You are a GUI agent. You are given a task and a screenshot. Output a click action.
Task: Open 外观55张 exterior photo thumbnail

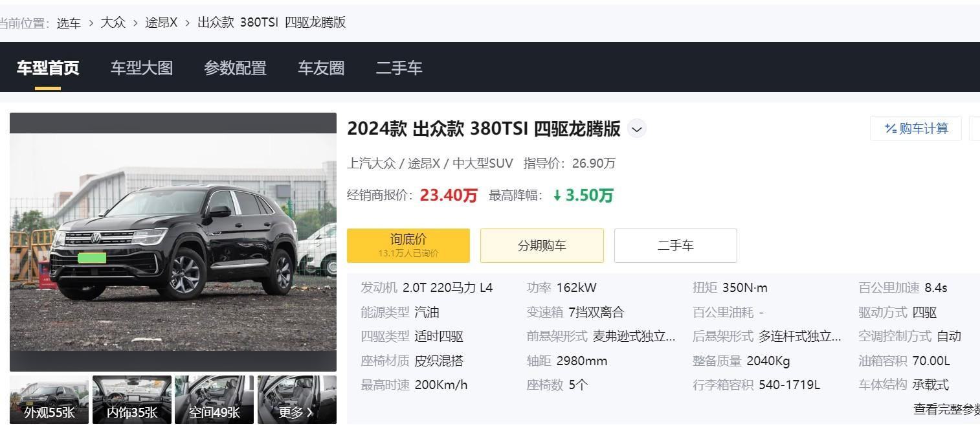pyautogui.click(x=49, y=399)
